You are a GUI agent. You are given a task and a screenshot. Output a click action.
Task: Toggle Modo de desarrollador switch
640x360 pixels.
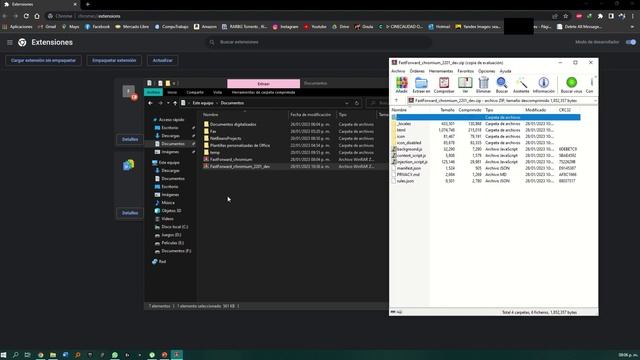pyautogui.click(x=631, y=42)
